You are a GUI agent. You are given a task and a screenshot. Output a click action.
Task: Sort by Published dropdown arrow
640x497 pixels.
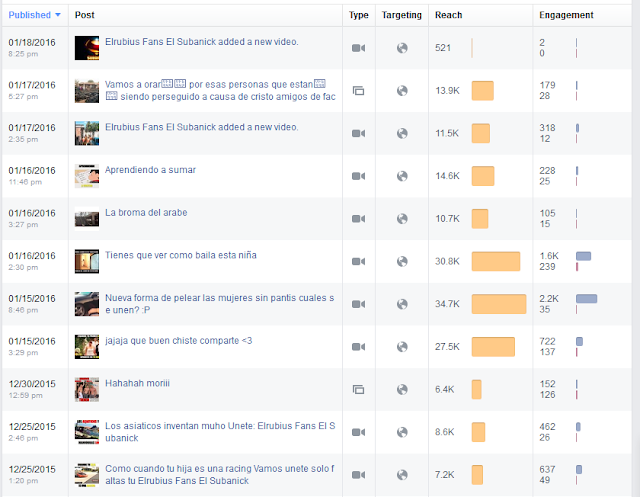[58, 15]
